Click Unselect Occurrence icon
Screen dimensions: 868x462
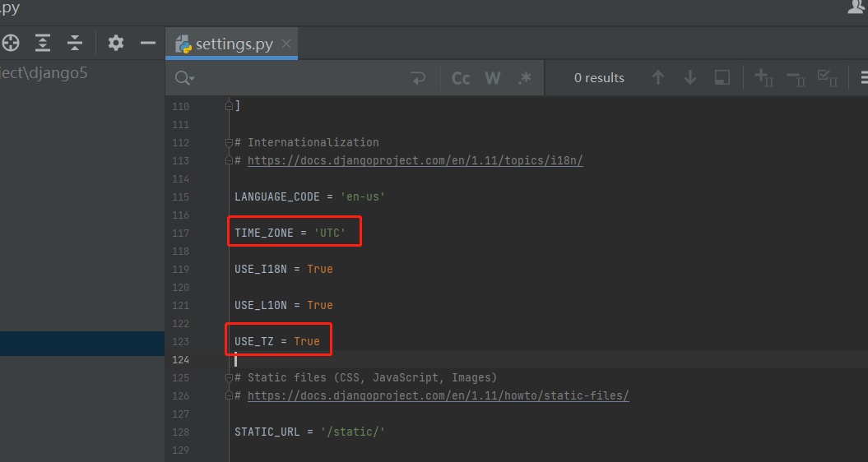[796, 78]
